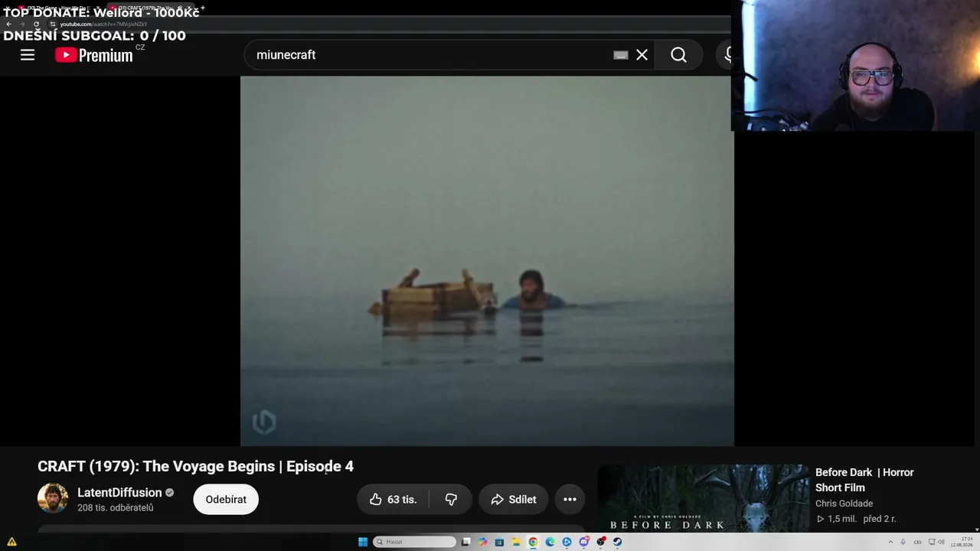Click the verified badge next to LatentDiffusion
The height and width of the screenshot is (551, 980).
170,493
